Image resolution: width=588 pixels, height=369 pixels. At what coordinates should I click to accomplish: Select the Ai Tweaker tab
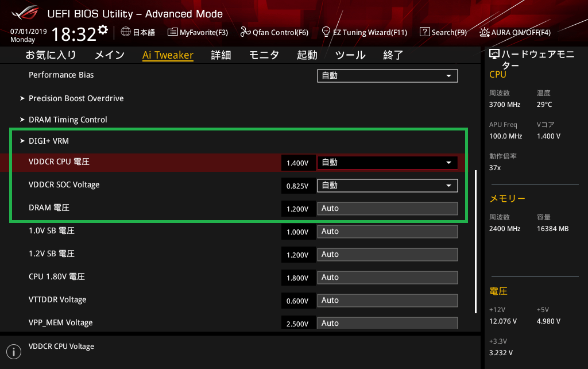pyautogui.click(x=168, y=55)
